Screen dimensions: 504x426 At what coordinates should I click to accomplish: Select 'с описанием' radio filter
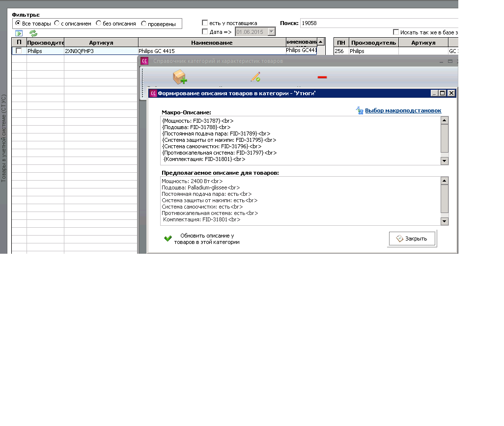coord(57,23)
